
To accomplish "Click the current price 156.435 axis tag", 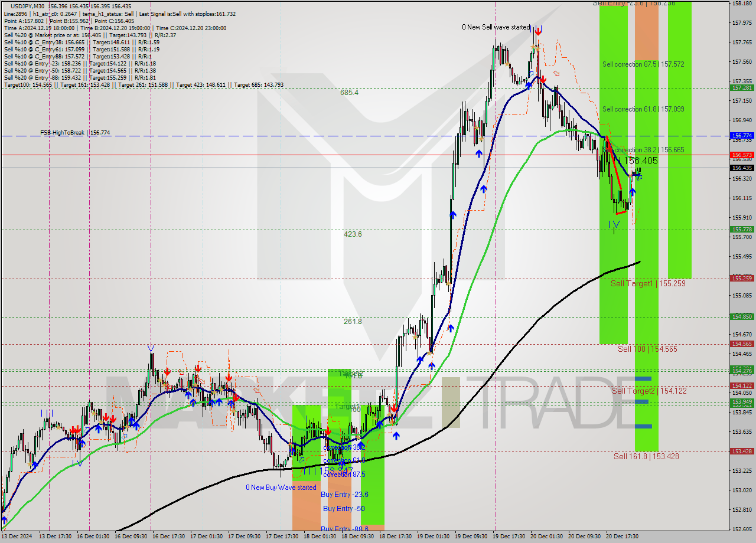I will click(x=742, y=168).
